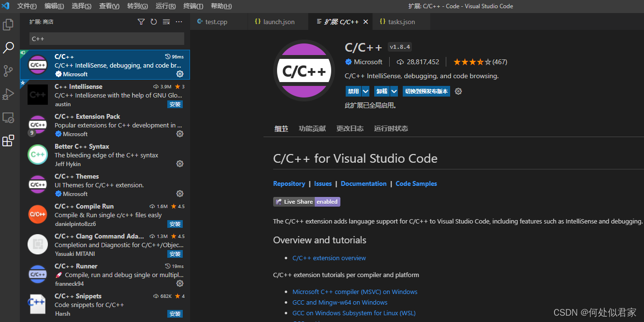Open manage gear for Better C++ Syntax
Screen dimensions: 644x322
(x=180, y=164)
